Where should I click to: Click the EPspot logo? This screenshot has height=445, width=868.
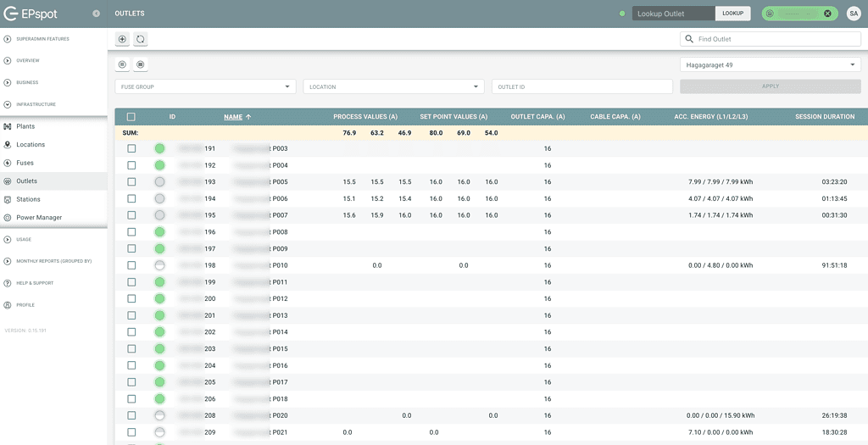pos(31,14)
